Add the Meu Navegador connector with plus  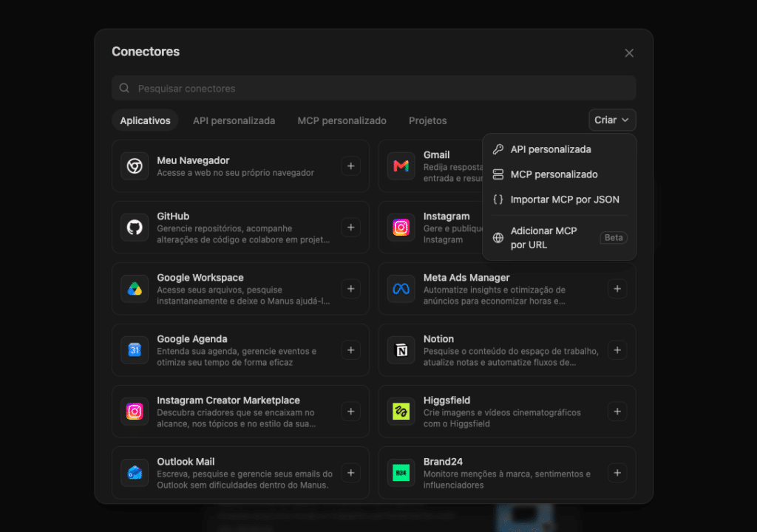[351, 166]
